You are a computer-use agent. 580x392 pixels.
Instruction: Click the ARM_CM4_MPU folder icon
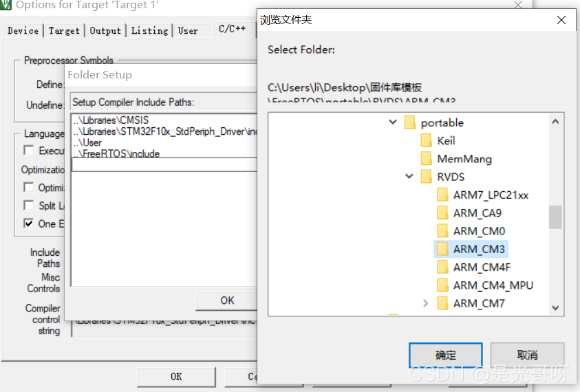click(x=442, y=285)
